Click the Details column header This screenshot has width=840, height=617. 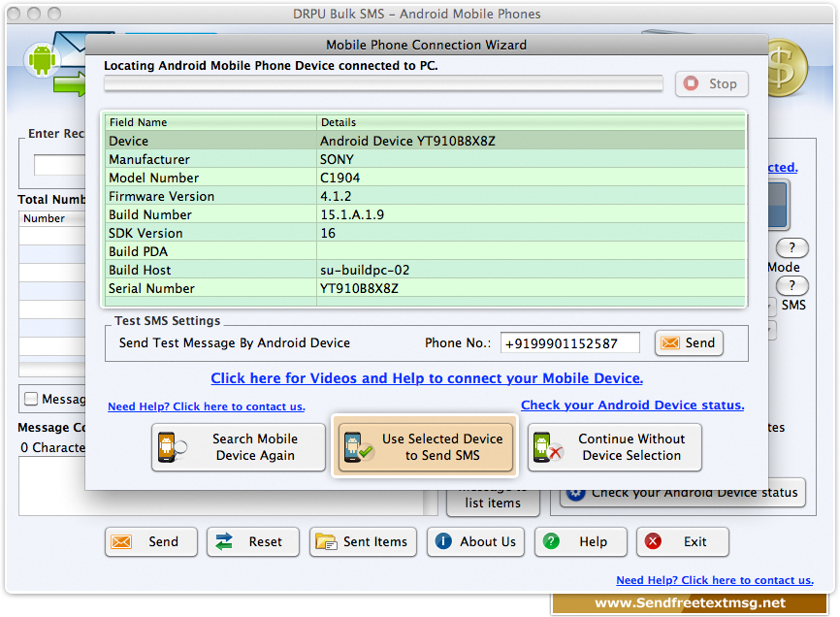[x=531, y=122]
